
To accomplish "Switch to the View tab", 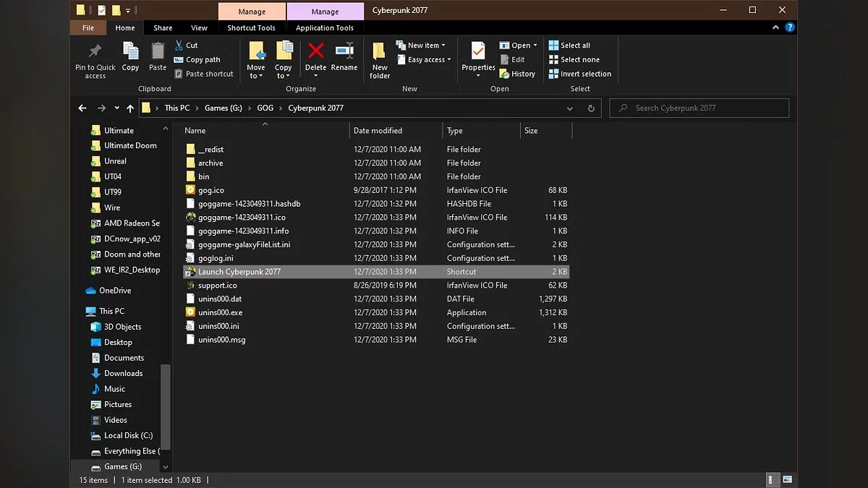I will (x=199, y=27).
